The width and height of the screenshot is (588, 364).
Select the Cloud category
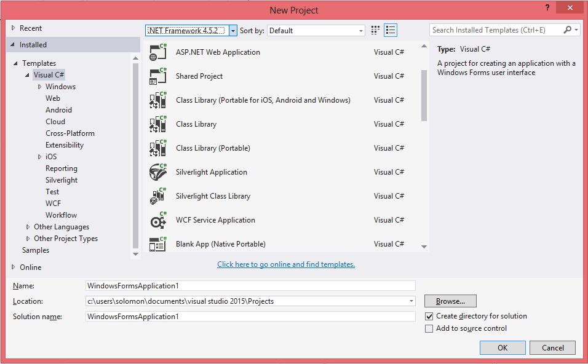pyautogui.click(x=55, y=122)
